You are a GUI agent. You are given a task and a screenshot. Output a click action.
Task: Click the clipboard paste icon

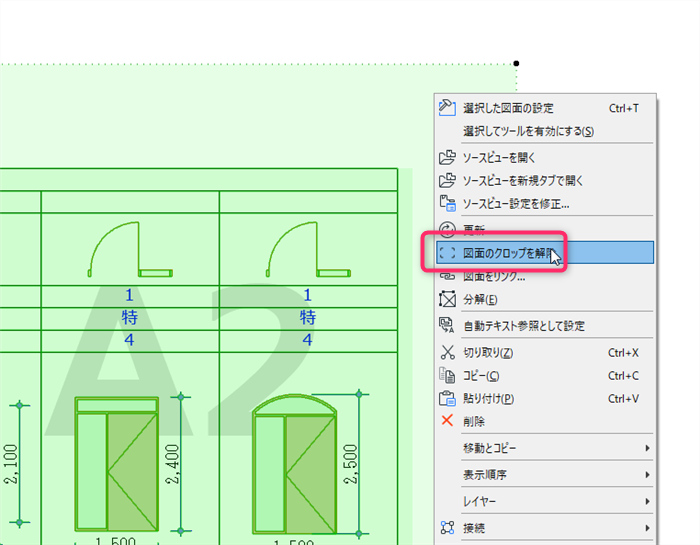447,398
